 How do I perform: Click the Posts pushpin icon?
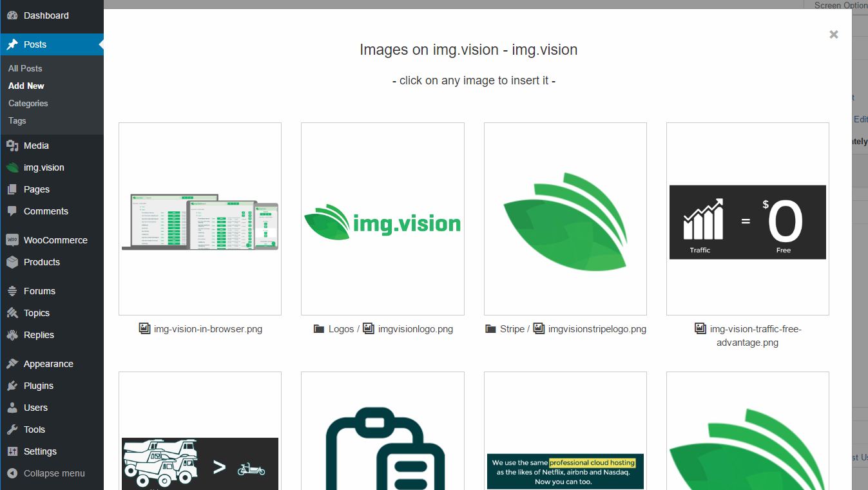click(x=12, y=44)
